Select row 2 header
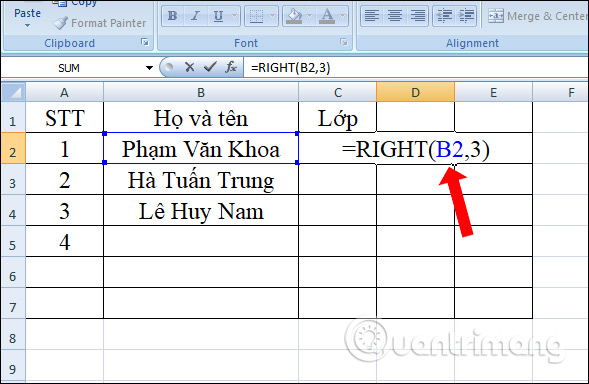 pos(13,148)
